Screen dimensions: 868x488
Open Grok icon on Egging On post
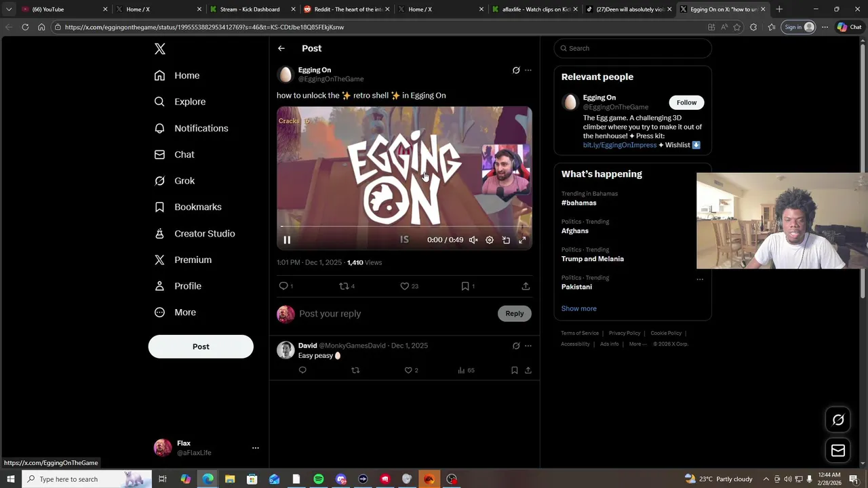pyautogui.click(x=516, y=70)
